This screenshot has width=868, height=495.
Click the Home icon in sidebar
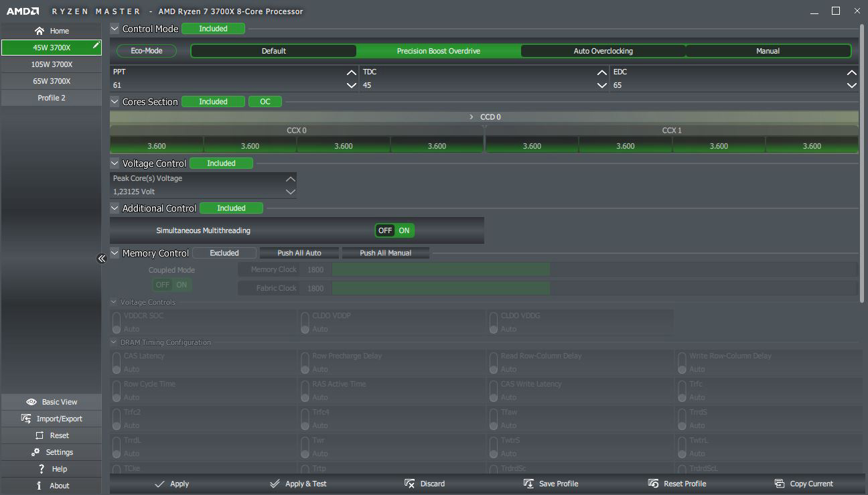coord(39,31)
